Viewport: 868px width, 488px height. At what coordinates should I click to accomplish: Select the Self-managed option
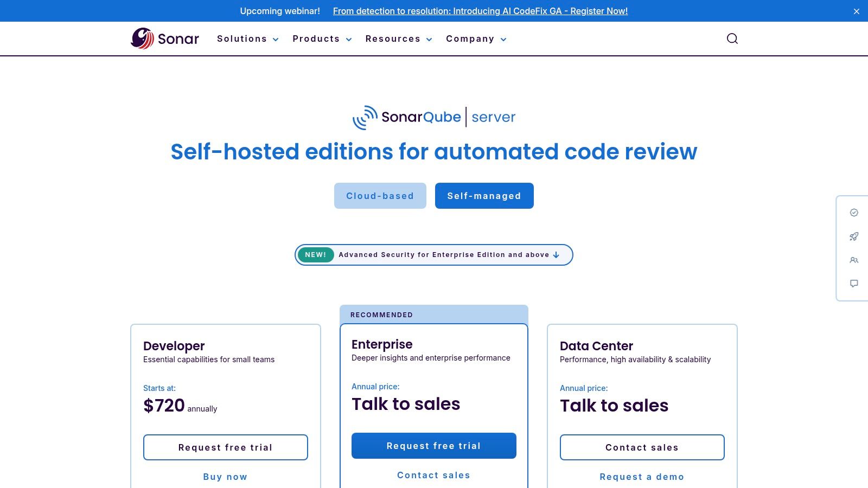coord(484,196)
